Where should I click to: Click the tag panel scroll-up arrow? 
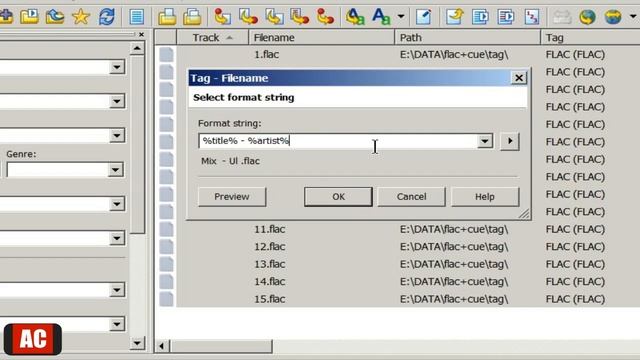[137, 49]
